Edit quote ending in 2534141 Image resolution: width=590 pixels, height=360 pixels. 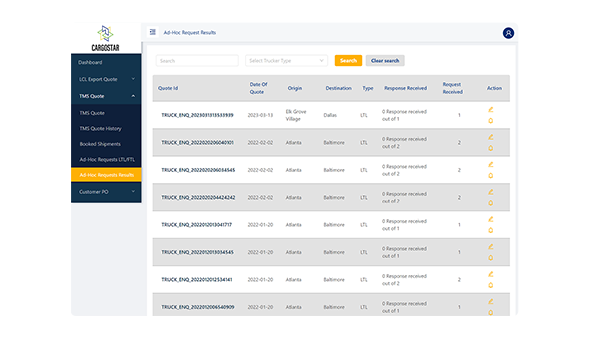coord(490,274)
